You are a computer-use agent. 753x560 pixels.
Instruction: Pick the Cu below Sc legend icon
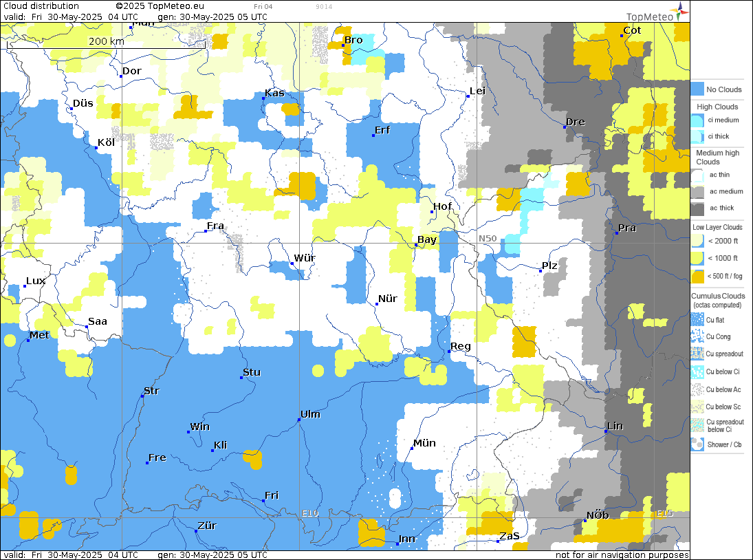tap(697, 407)
